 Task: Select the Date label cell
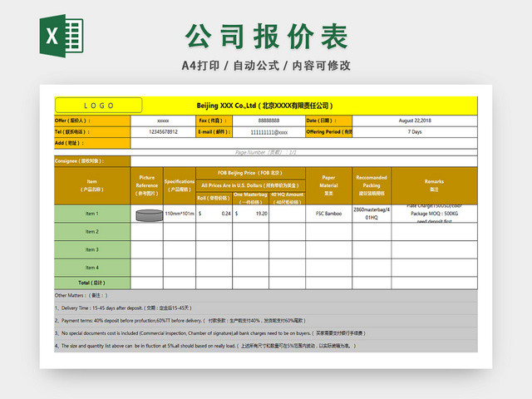329,121
